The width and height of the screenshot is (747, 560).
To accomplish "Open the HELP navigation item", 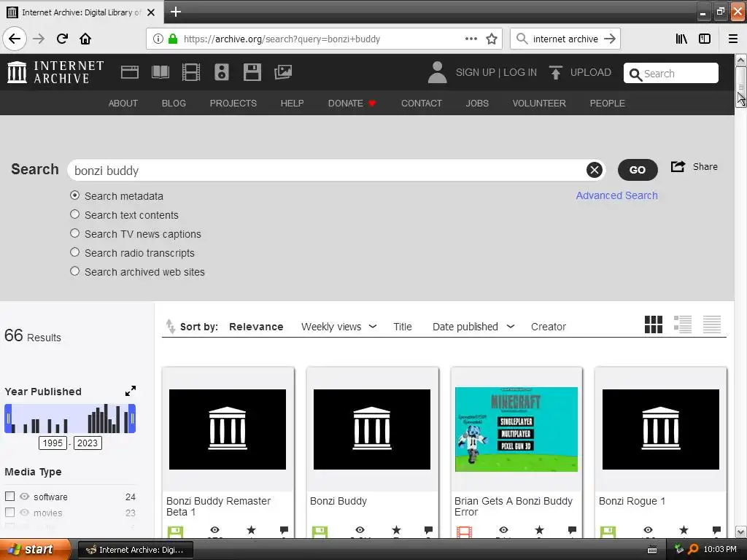I will (292, 104).
